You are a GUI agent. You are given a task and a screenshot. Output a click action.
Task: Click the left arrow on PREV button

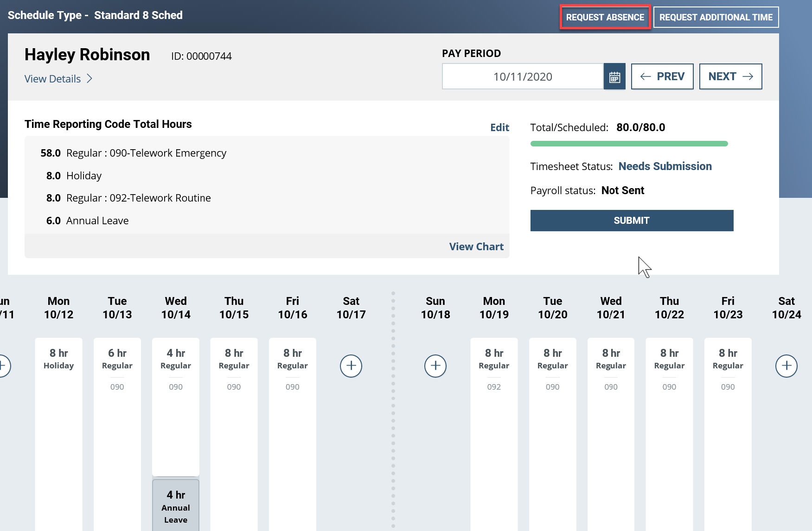[x=646, y=76]
